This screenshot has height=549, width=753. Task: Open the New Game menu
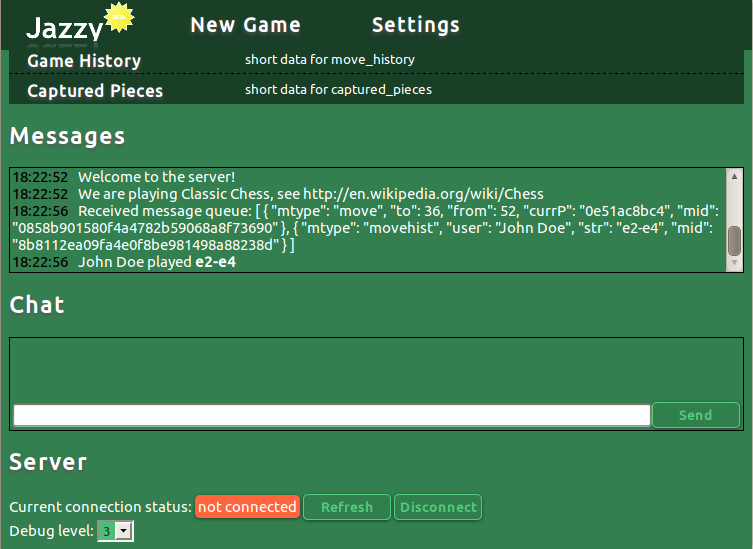point(245,25)
